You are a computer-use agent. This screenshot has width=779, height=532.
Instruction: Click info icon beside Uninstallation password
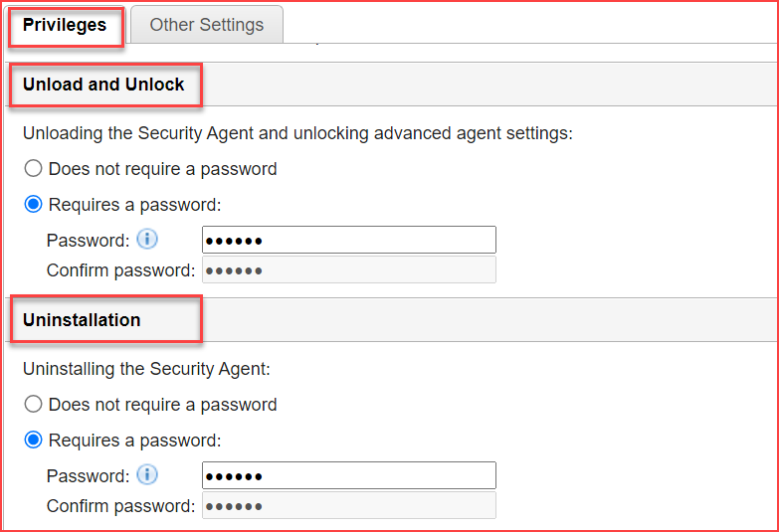[x=147, y=474]
